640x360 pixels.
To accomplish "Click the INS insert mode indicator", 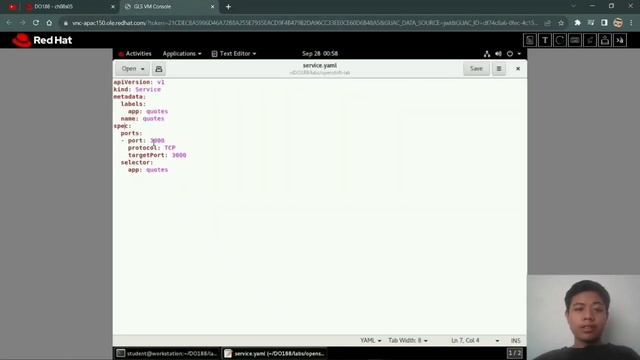I will click(516, 340).
